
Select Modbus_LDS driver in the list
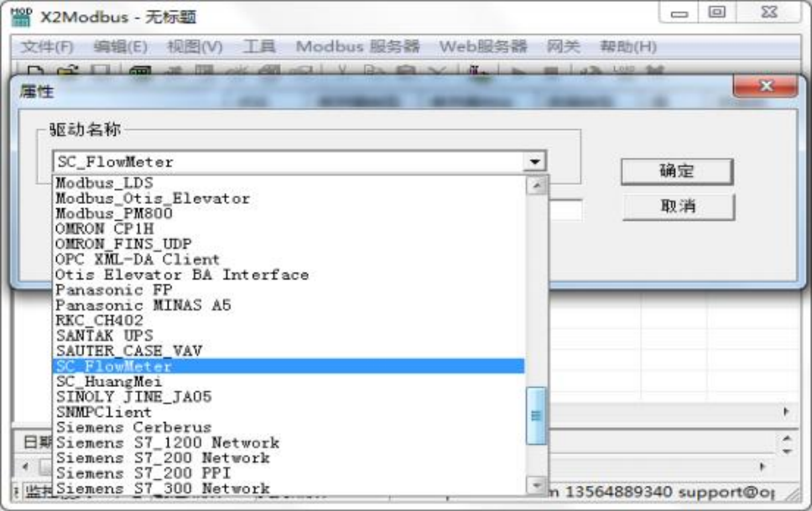pos(289,183)
